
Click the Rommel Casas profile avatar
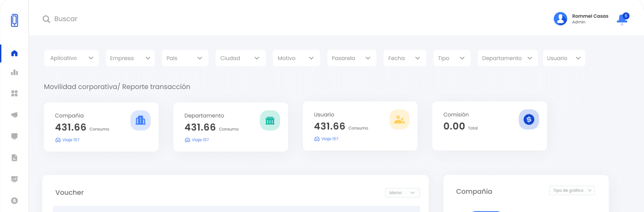[x=560, y=19]
